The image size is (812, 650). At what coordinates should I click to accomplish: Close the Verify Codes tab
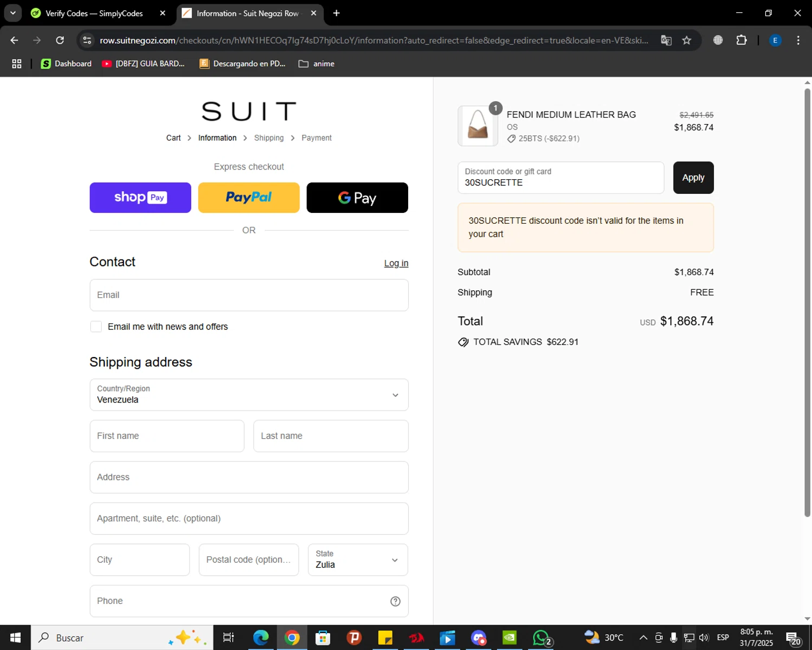pyautogui.click(x=162, y=14)
